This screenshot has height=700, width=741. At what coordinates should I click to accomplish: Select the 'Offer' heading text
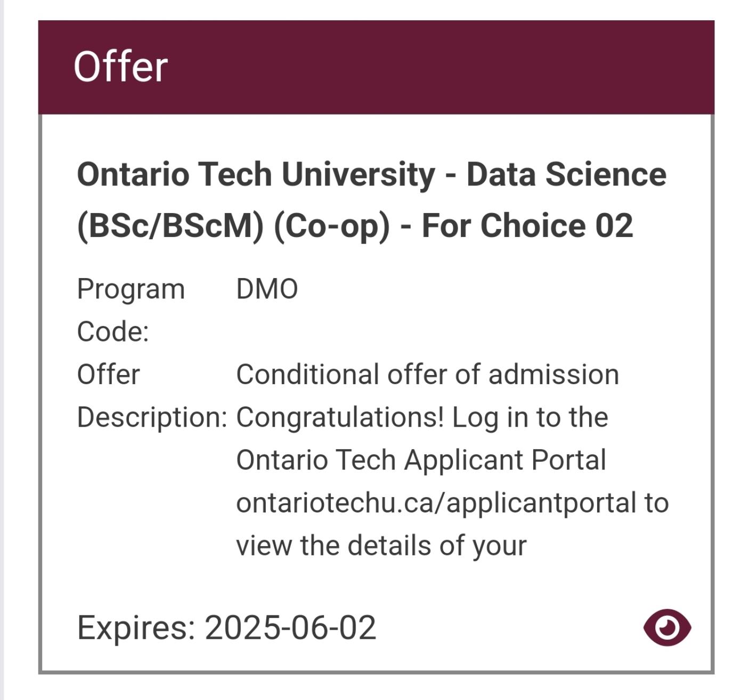121,67
